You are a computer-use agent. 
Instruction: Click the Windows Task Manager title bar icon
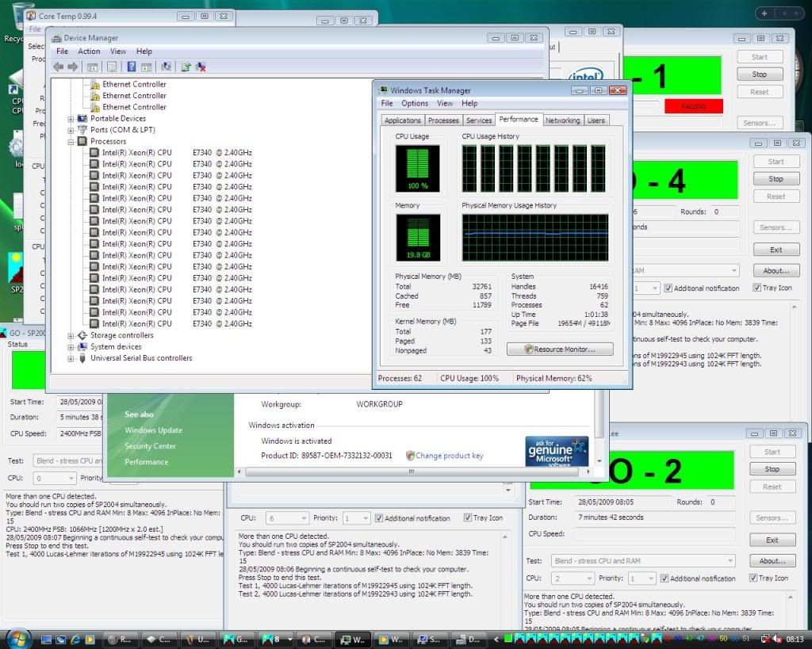coord(384,90)
